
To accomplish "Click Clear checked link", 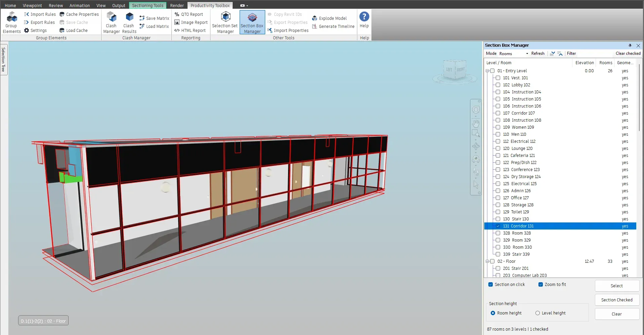I will tap(628, 53).
